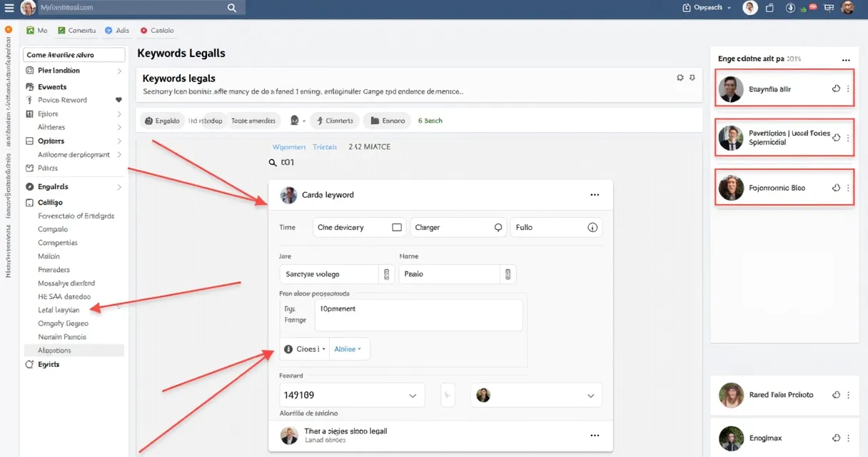
Task: Toggle the stepper control on Sarctyrte wolego field
Action: click(x=386, y=274)
